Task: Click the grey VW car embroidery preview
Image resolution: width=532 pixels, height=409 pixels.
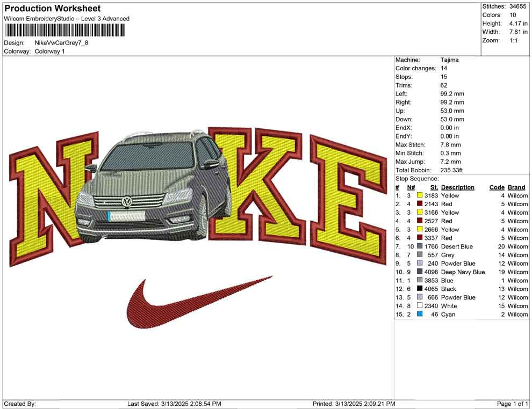Action: click(153, 186)
